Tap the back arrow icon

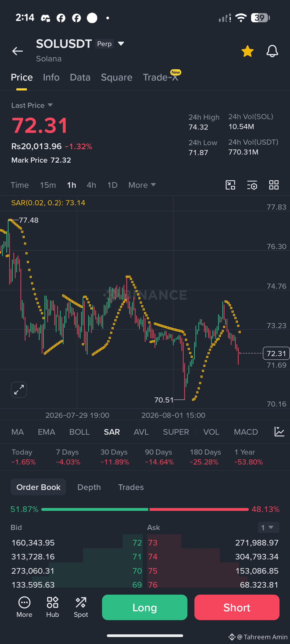(x=17, y=51)
